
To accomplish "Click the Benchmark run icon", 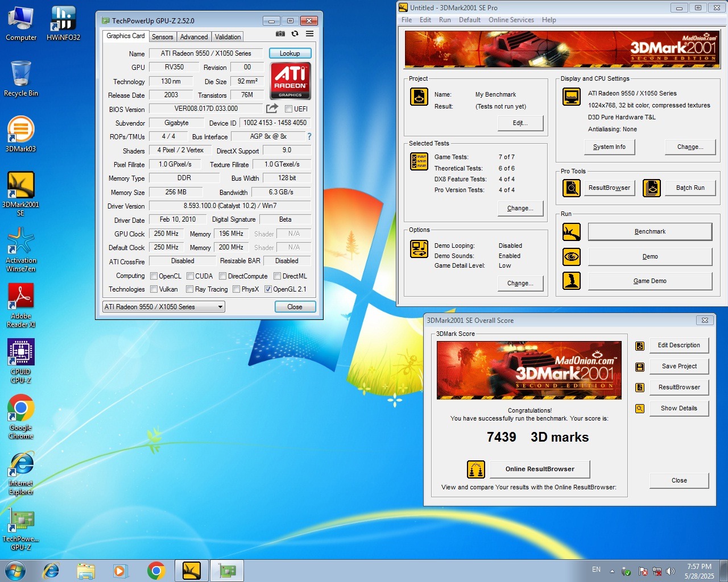I will coord(572,232).
